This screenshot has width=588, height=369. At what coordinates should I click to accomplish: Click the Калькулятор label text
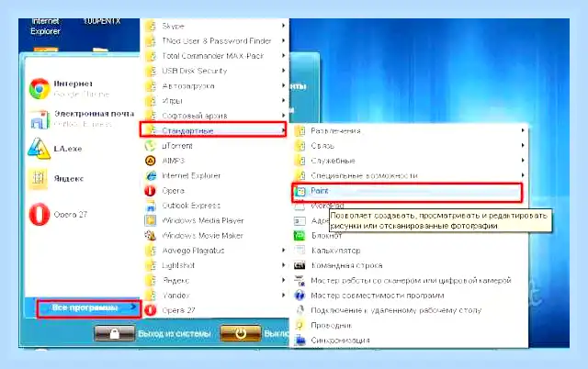pos(335,251)
